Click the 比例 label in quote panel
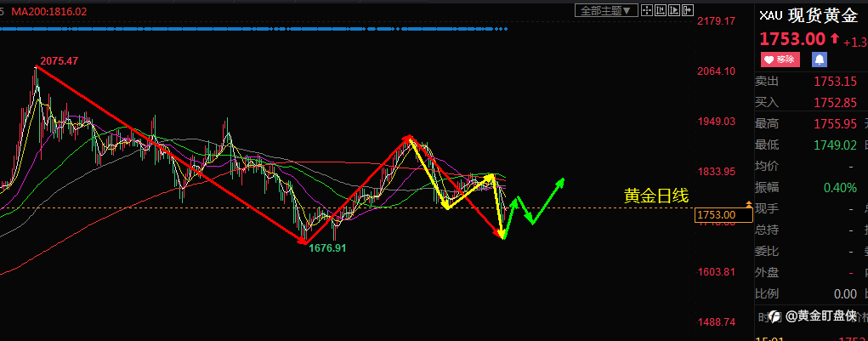 click(767, 294)
